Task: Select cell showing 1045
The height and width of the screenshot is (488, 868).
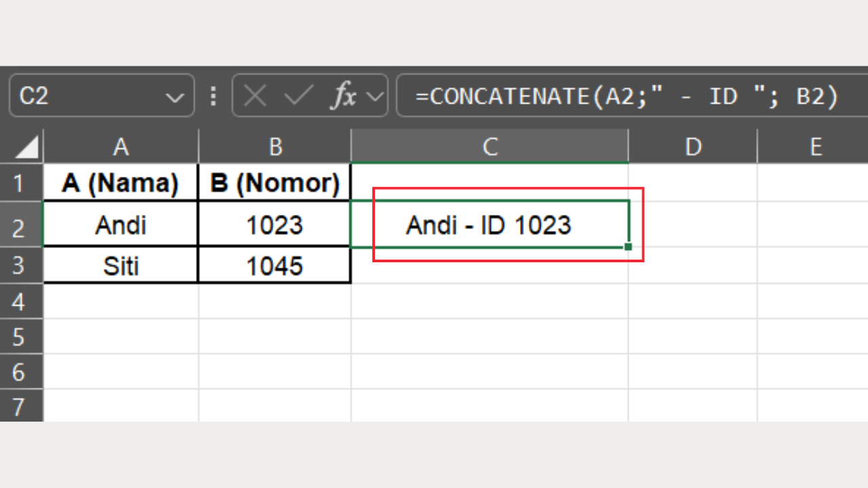Action: tap(275, 265)
